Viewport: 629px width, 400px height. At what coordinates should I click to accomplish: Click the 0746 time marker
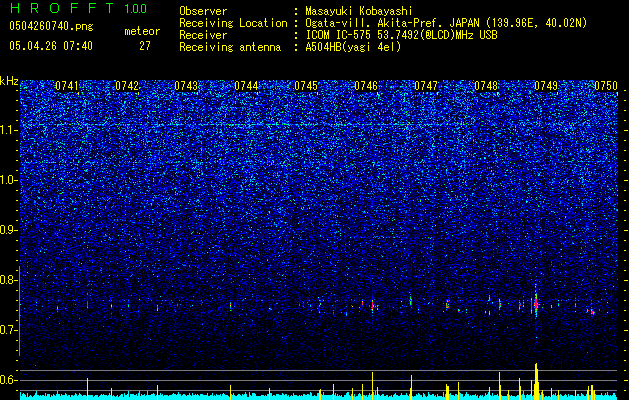(x=366, y=86)
